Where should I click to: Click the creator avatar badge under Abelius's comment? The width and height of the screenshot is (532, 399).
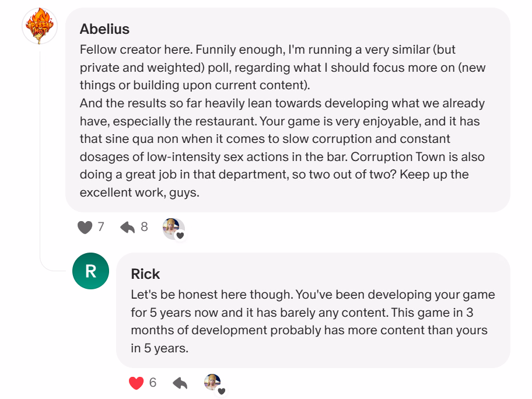(172, 228)
